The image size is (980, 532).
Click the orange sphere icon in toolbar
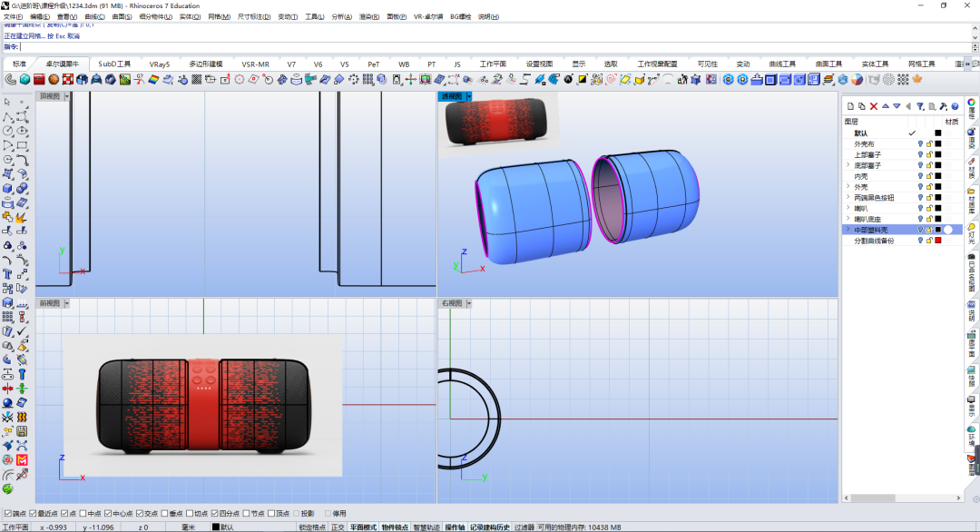pyautogui.click(x=54, y=79)
